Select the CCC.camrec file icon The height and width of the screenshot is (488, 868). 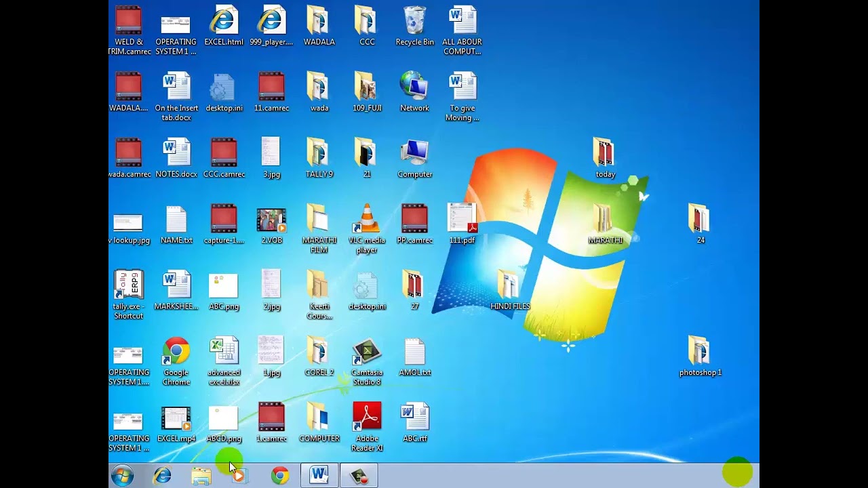pyautogui.click(x=224, y=159)
